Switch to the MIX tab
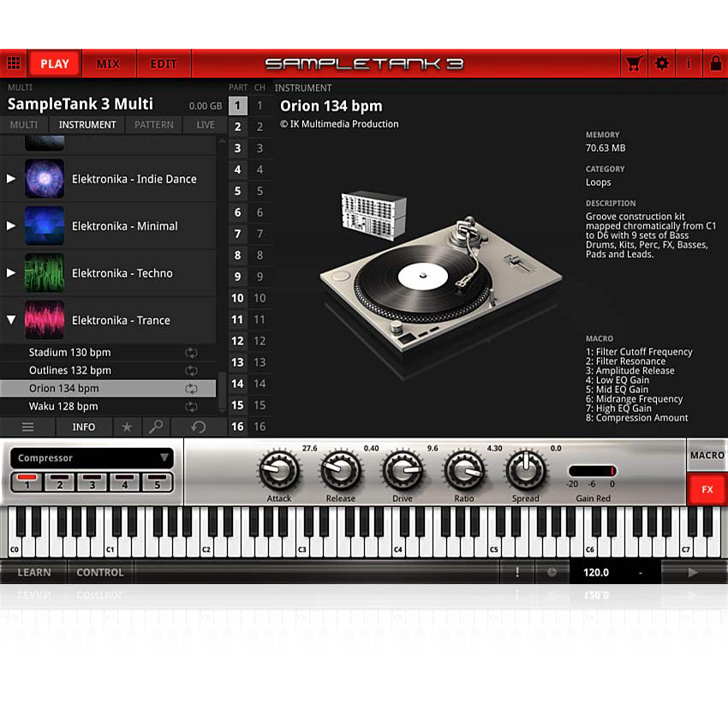Screen dimensions: 728x728 click(109, 63)
